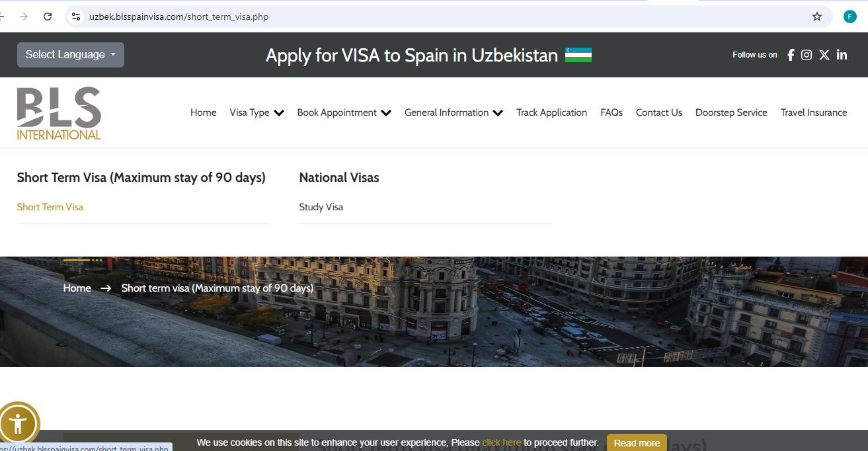Open the Select Language dropdown
The height and width of the screenshot is (451, 868).
pyautogui.click(x=70, y=55)
